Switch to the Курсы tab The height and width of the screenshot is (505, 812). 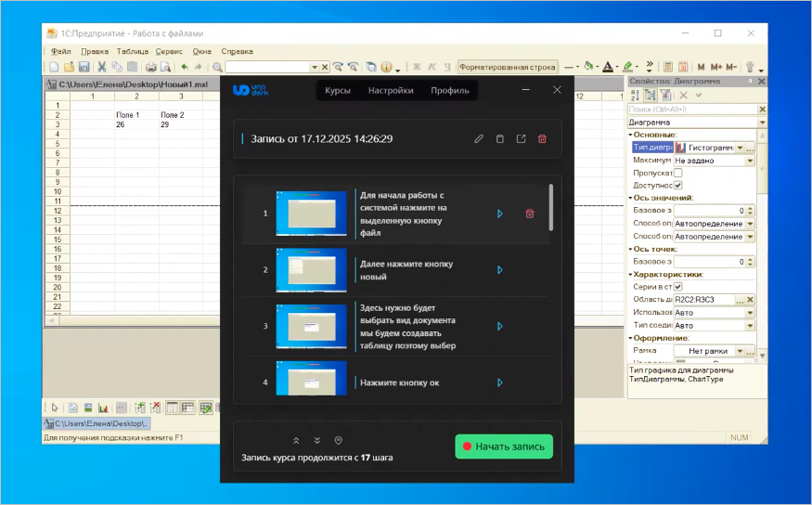click(x=338, y=90)
